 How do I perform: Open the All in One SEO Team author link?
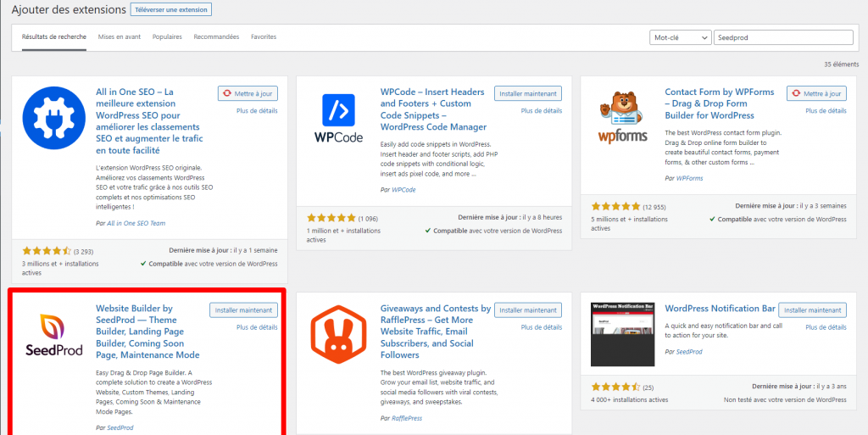[136, 222]
